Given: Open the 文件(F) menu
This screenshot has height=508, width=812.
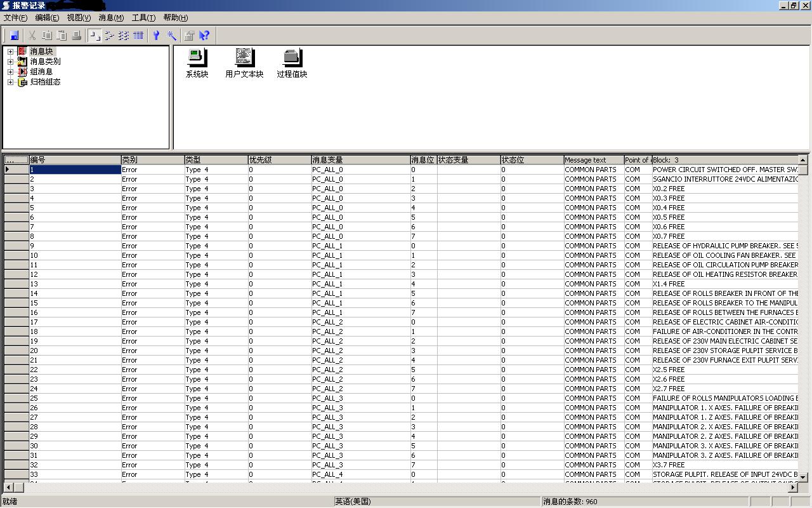Looking at the screenshot, I should point(16,18).
